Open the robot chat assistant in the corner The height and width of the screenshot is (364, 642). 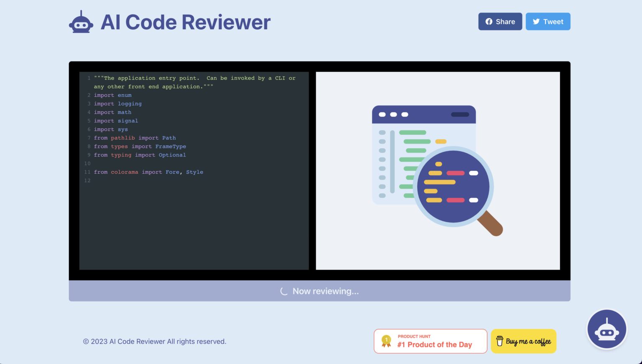[x=606, y=329]
